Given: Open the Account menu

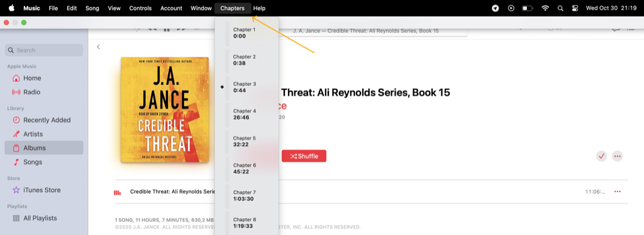Looking at the screenshot, I should [171, 8].
